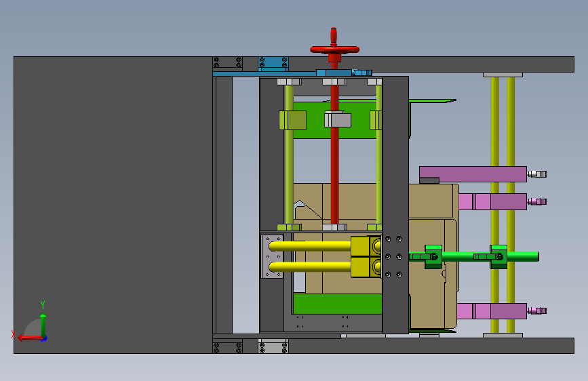The height and width of the screenshot is (381, 588).
Task: Select the upper yellow horizontal rod
Action: click(x=310, y=246)
